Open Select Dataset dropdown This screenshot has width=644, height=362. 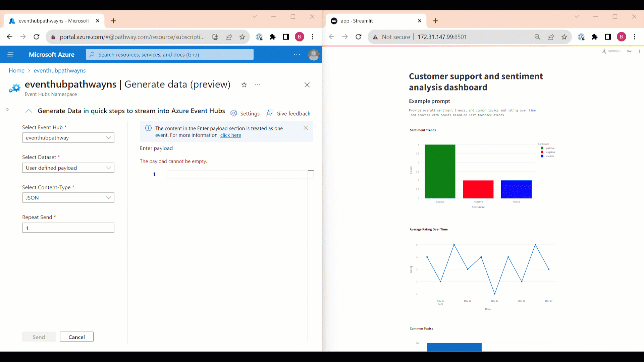68,168
